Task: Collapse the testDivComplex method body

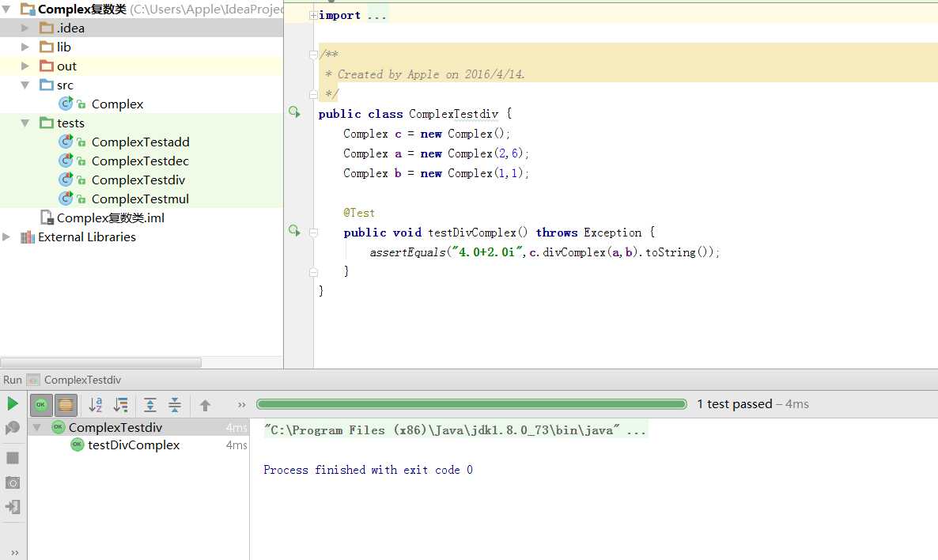Action: pyautogui.click(x=313, y=233)
